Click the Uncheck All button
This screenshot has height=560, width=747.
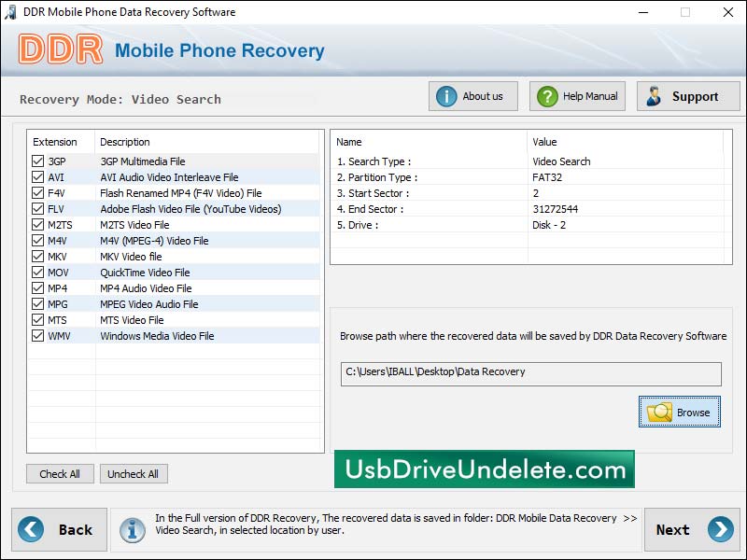[x=134, y=474]
